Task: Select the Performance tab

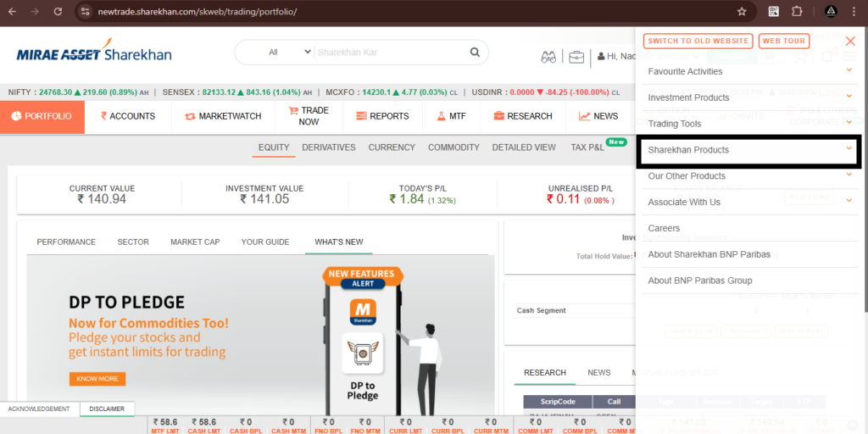Action: (66, 242)
